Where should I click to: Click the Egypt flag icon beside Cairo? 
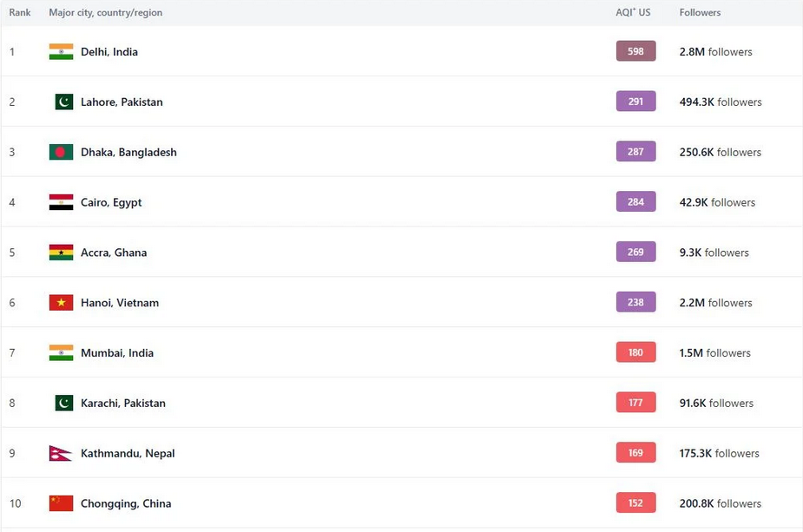[x=61, y=202]
